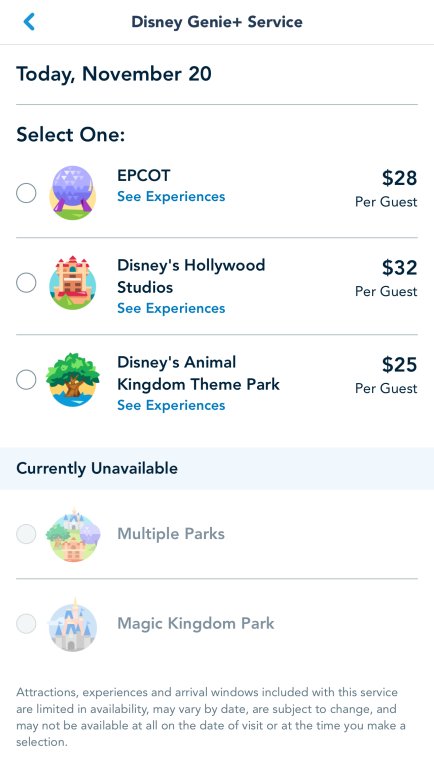
Task: Tap the EPCOT Spaceship Earth icon
Action: pos(72,193)
